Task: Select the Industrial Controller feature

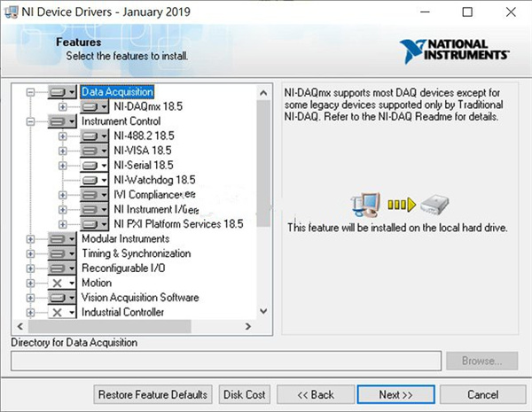Action: [123, 312]
